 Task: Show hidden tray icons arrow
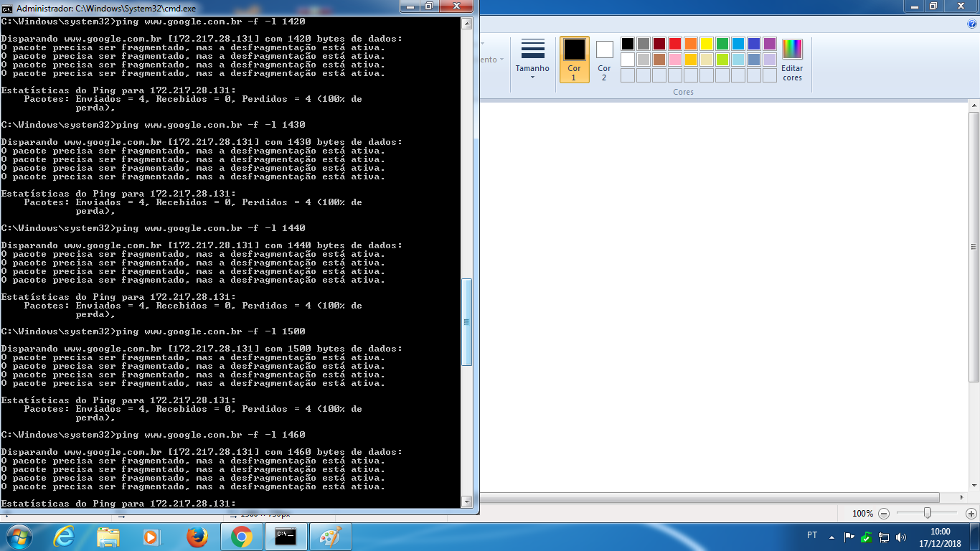click(x=831, y=537)
